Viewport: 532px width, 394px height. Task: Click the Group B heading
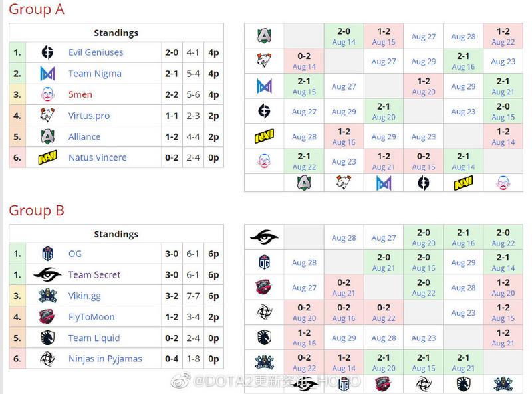click(37, 211)
